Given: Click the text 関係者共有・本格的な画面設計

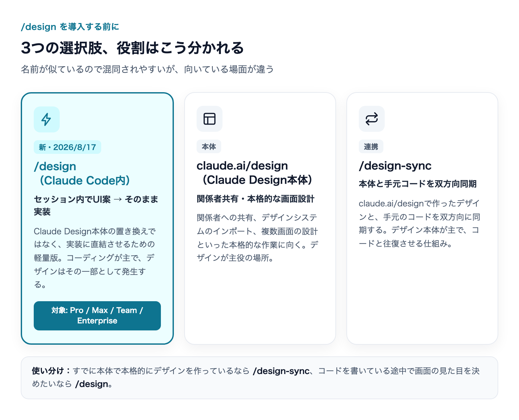Looking at the screenshot, I should (x=256, y=199).
